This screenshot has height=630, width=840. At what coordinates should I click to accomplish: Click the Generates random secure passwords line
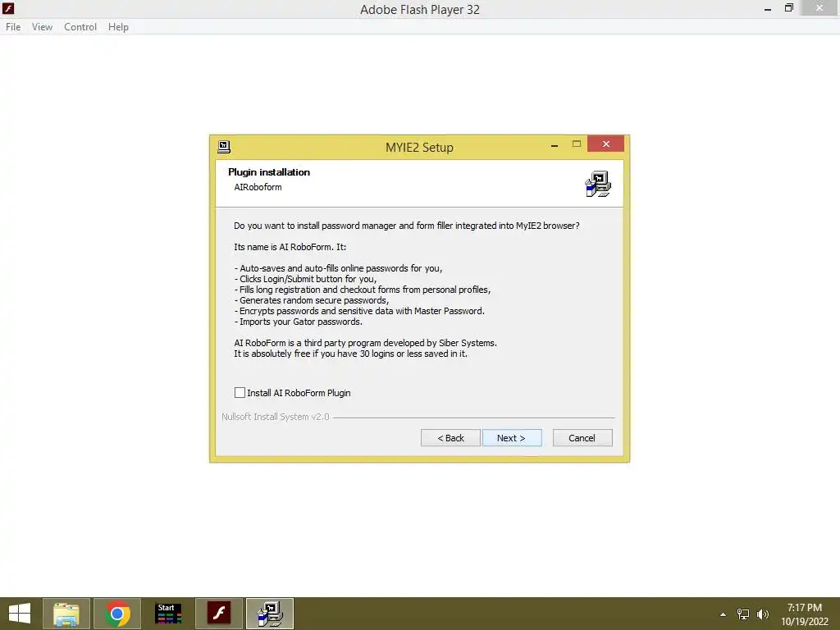[312, 300]
